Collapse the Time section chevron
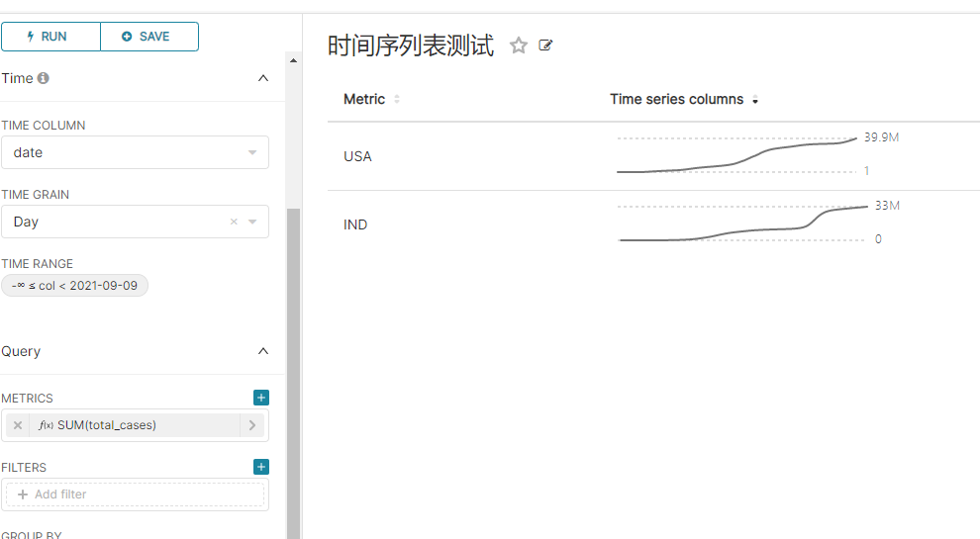The image size is (980, 539). 263,78
